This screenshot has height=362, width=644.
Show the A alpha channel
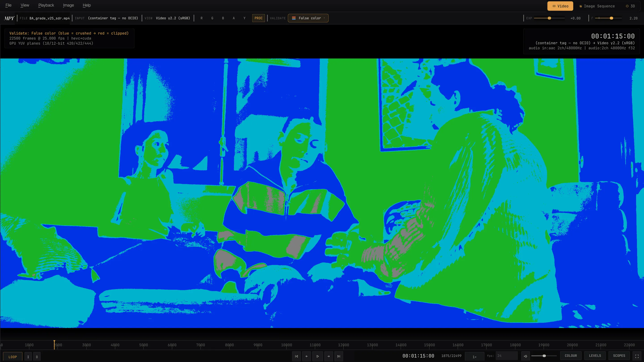234,18
